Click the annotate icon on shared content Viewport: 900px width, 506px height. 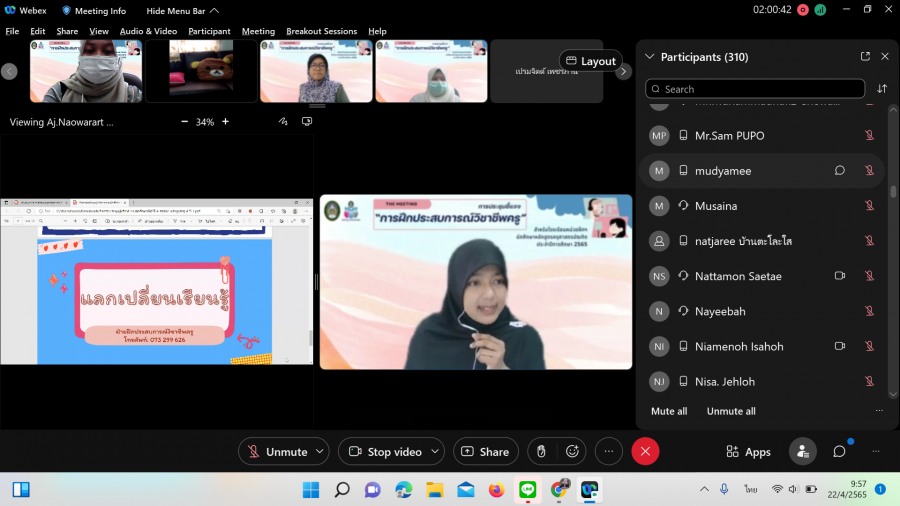tap(284, 122)
